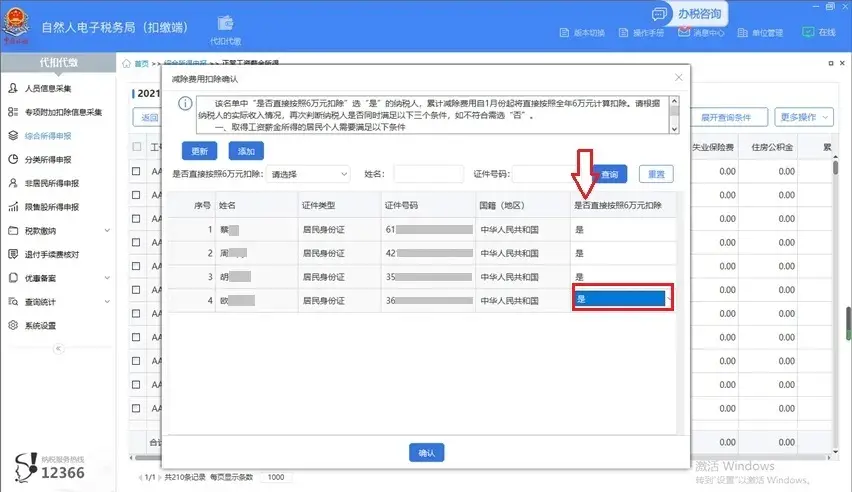Open 非居民所得申报 menu item

[x=52, y=183]
